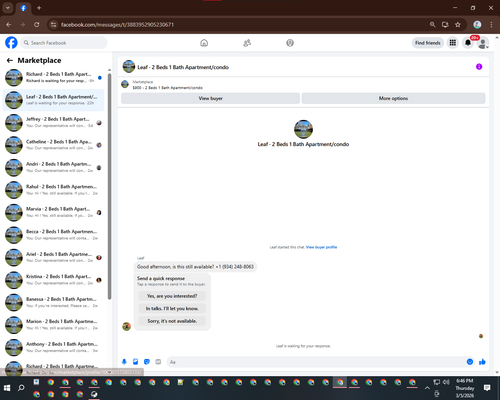
Task: Open the Facebook menu grid icon
Action: (x=453, y=43)
